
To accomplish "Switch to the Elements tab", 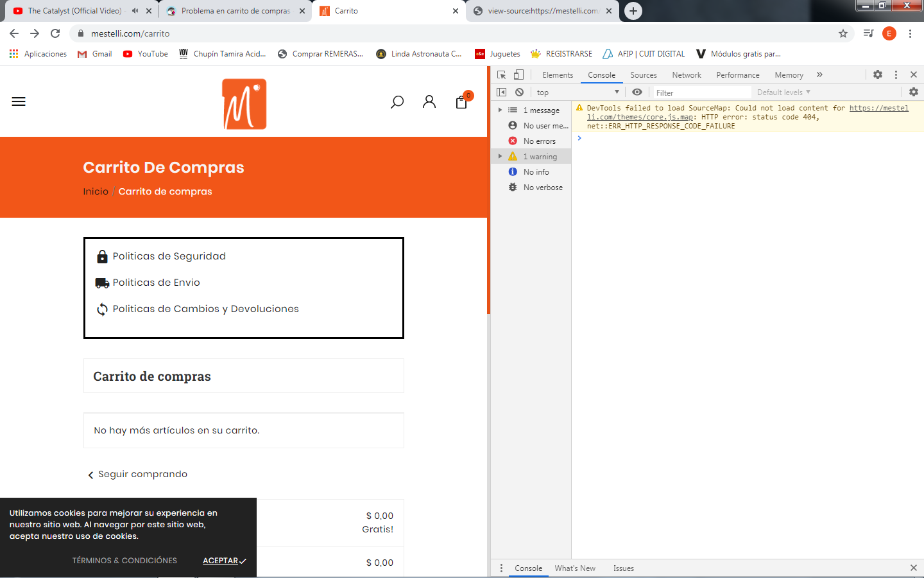I will pos(558,75).
